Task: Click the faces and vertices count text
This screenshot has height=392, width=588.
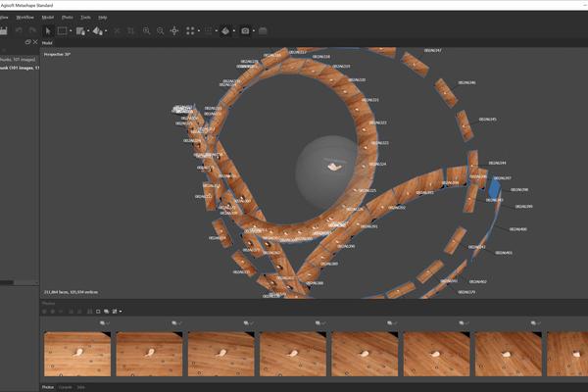Action: pos(71,292)
